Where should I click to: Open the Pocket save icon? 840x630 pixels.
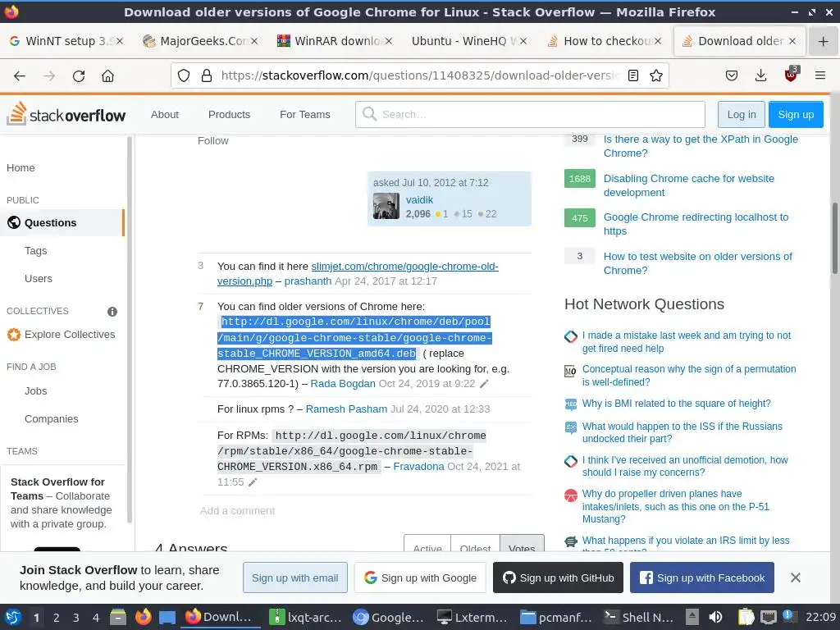point(731,75)
